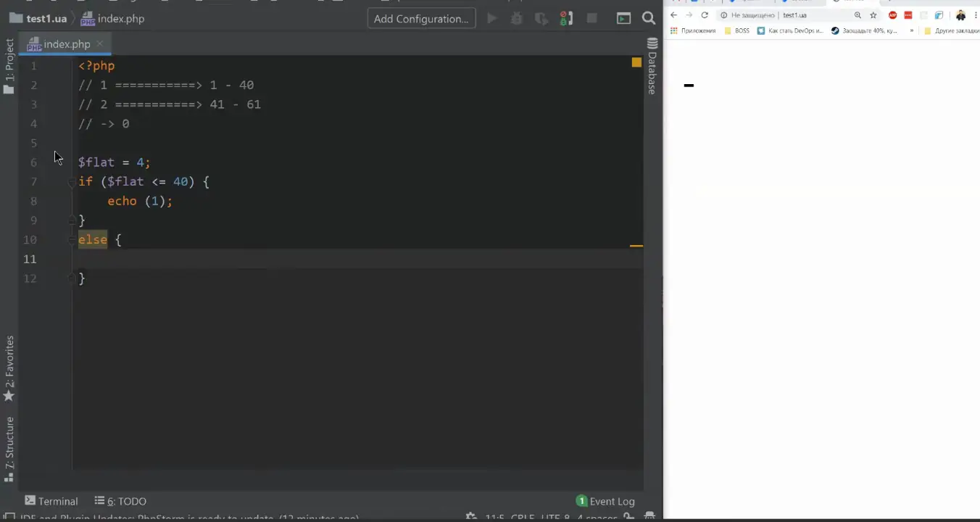Click the zoom magnifier icon in address bar
The image size is (980, 522).
(x=857, y=15)
